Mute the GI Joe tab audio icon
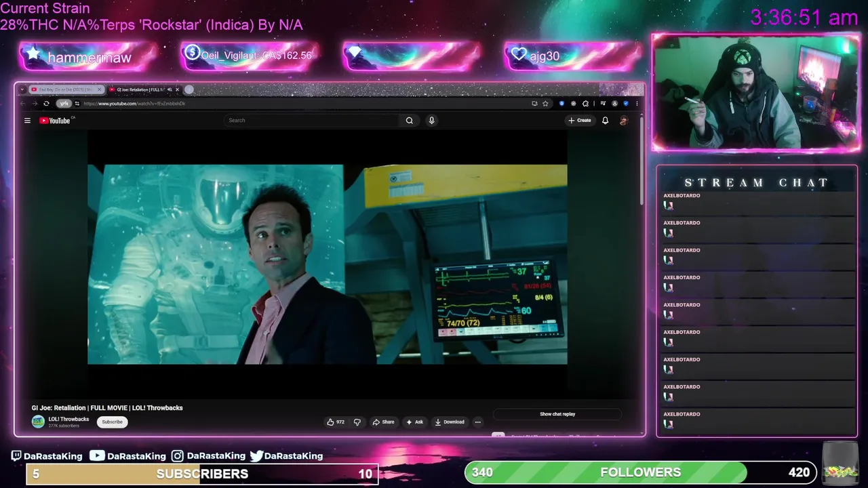Screen dimensions: 868x488 (x=170, y=89)
